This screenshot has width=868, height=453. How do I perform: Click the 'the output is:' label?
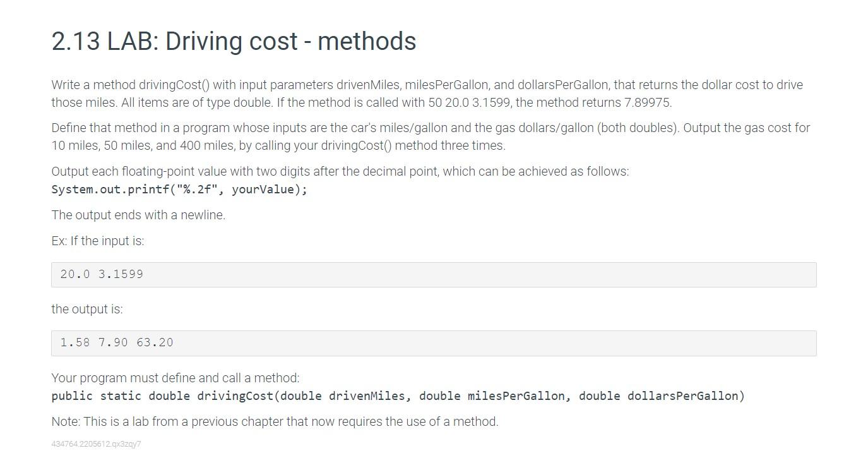coord(87,309)
